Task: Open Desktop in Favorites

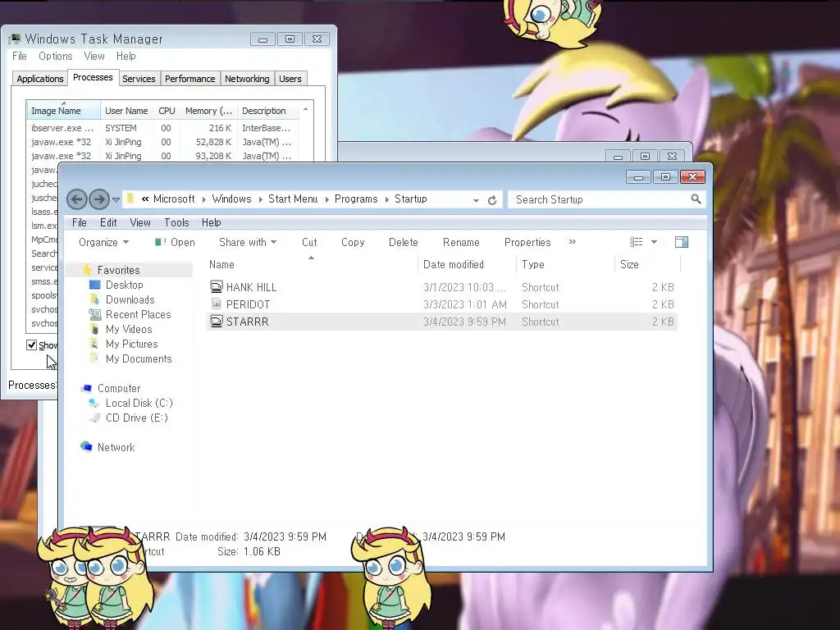Action: (x=125, y=285)
